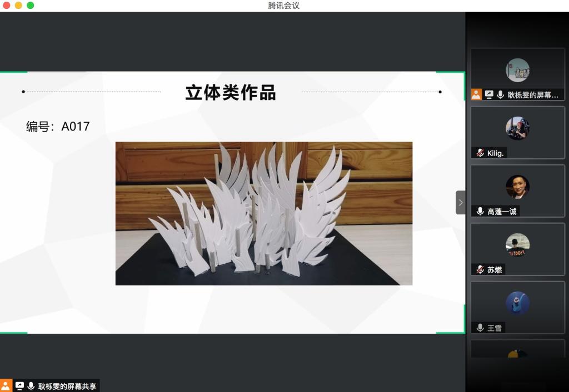Select 苏燃's avatar thumbnail
Viewport: 569px width, 392px height.
click(517, 245)
